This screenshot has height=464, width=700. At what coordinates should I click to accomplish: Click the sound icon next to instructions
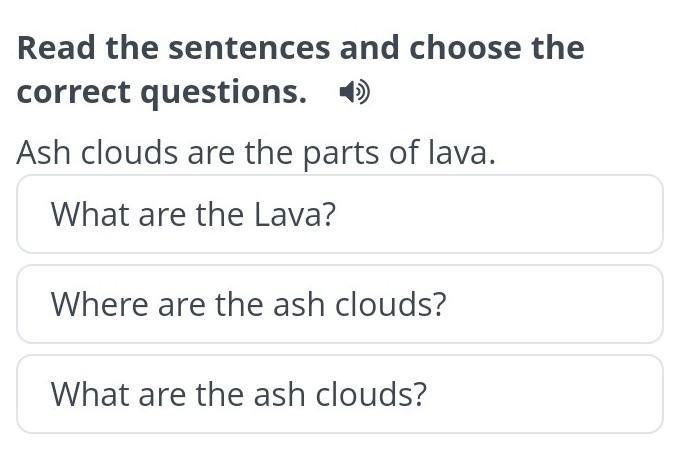[x=354, y=92]
